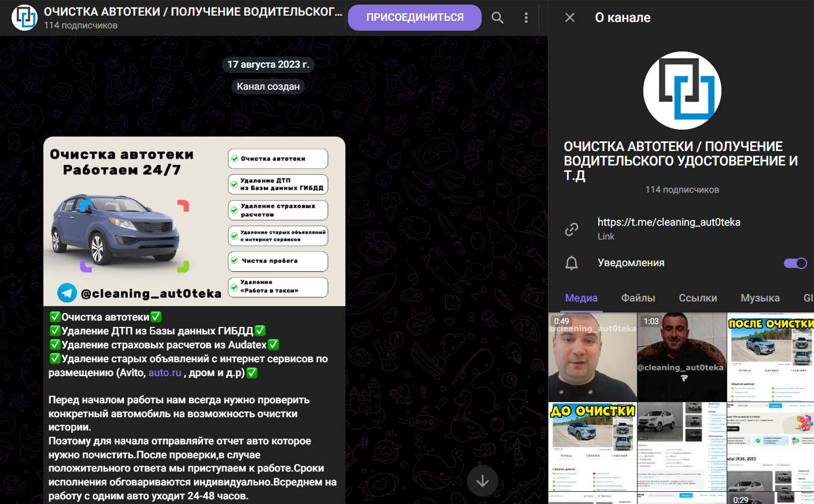Viewport: 814px width, 504px height.
Task: Switch to the Ссылки tab
Action: tap(698, 298)
